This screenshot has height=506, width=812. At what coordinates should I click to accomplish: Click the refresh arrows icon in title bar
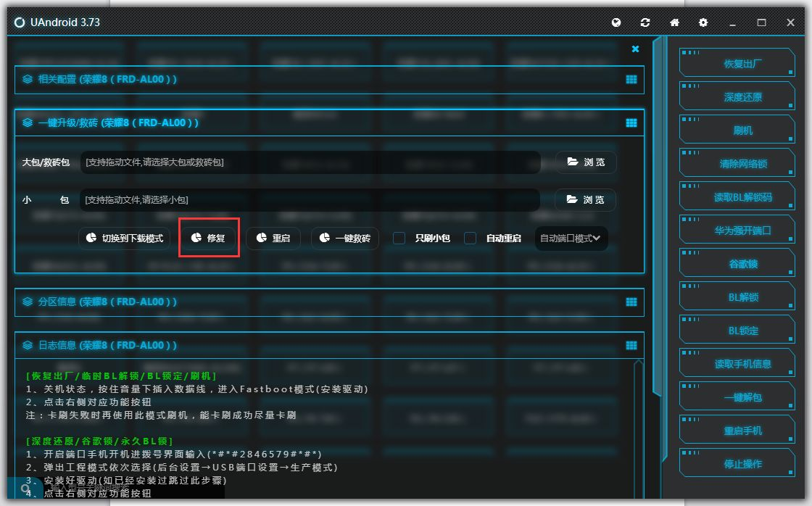pos(645,22)
